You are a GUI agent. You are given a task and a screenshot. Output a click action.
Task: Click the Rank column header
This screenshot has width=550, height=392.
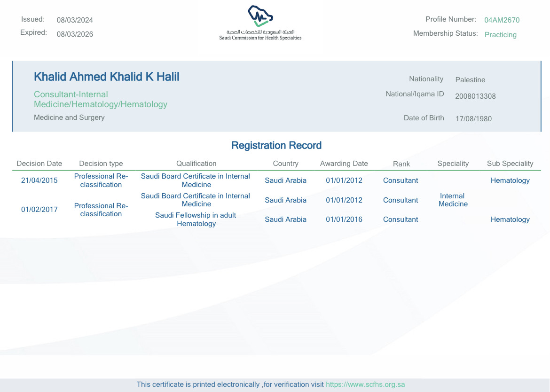tap(401, 164)
